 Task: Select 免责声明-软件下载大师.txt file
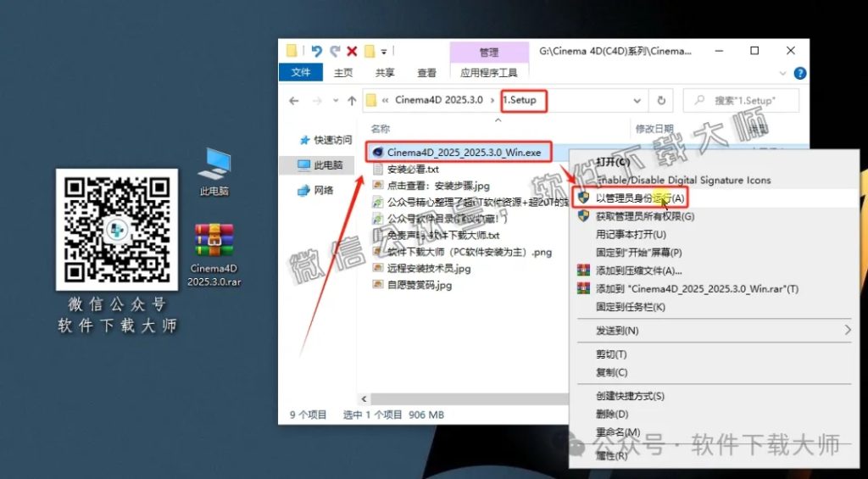tap(443, 236)
